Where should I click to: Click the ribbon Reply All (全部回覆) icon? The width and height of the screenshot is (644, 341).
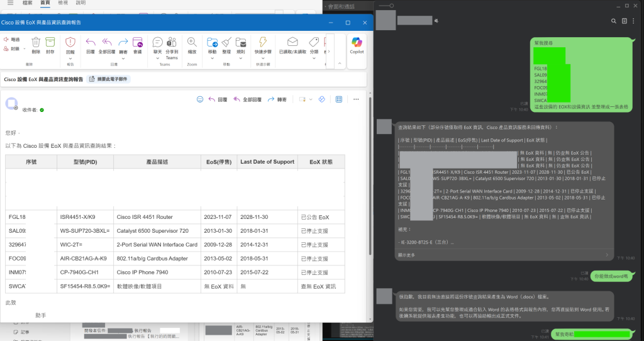[x=107, y=42]
